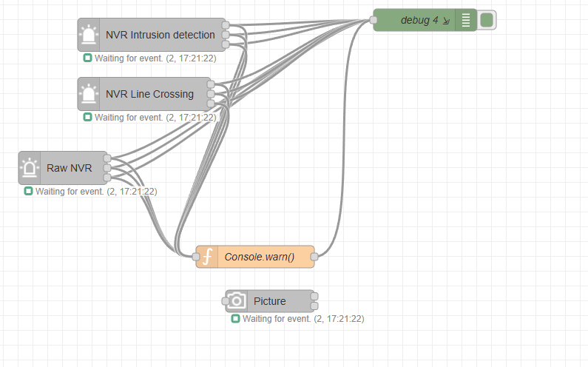Viewport: 588px width, 367px height.
Task: Toggle the debug 4 node output button
Action: click(x=486, y=20)
